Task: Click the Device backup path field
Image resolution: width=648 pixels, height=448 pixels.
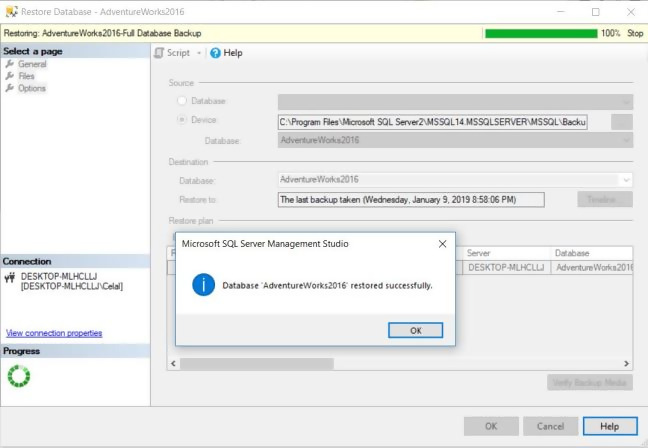Action: click(432, 122)
